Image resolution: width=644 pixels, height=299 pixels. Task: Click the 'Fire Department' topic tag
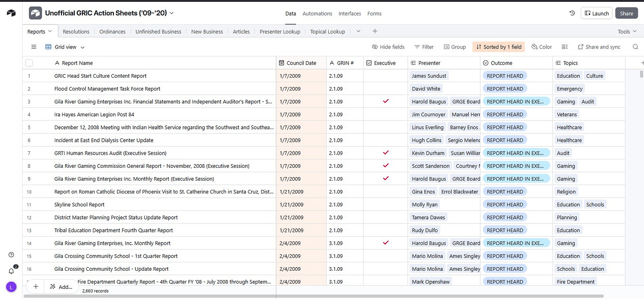click(576, 281)
